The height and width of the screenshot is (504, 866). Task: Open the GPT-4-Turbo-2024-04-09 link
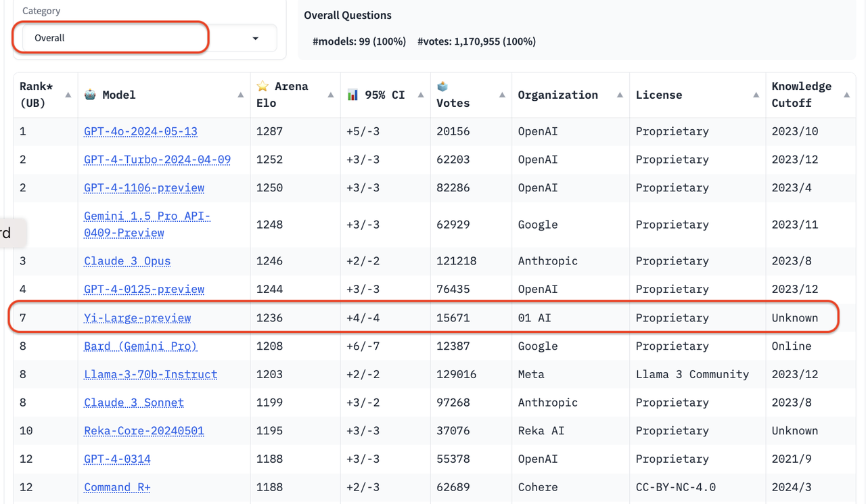[157, 160]
